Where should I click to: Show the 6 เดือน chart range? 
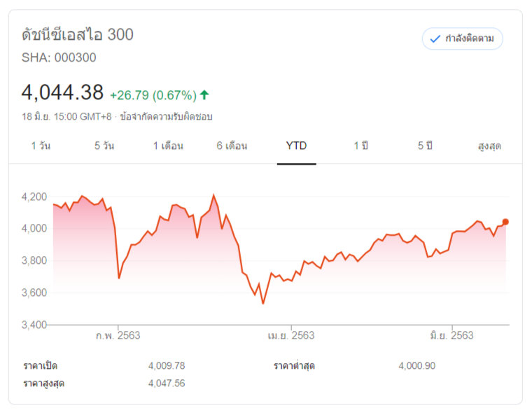[x=232, y=146]
